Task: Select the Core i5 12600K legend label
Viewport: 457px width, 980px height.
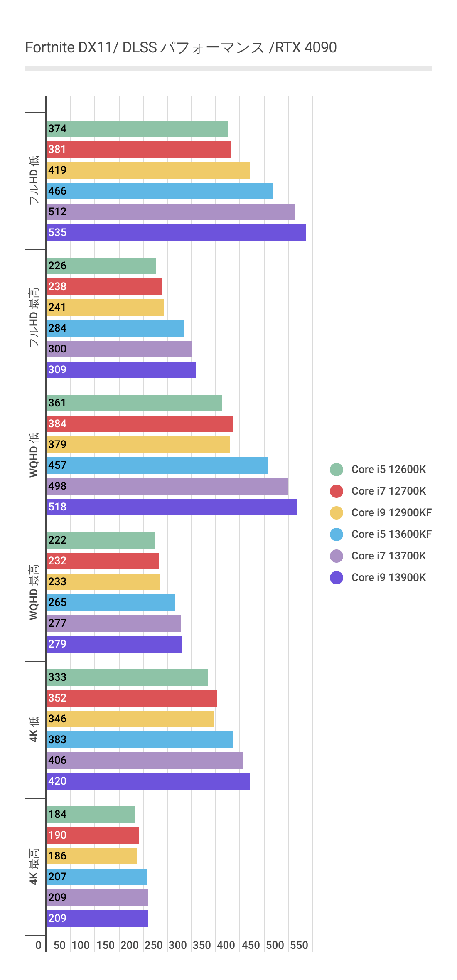Action: tap(388, 470)
